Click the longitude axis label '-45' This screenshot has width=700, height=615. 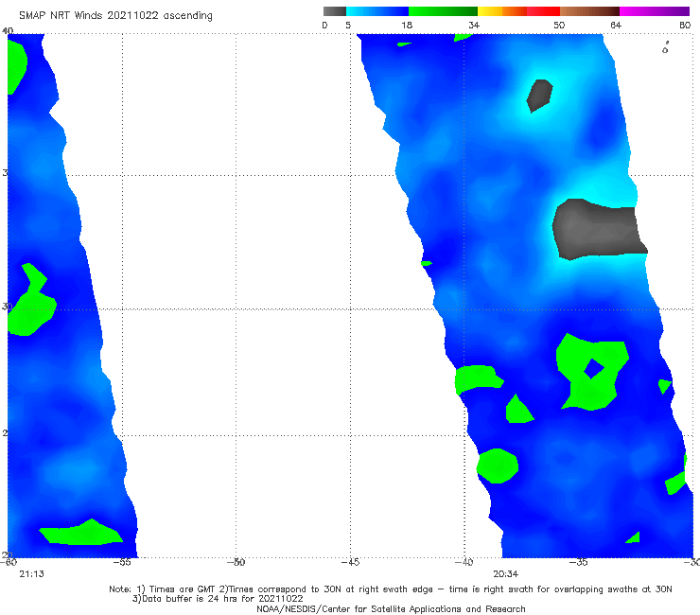tap(350, 562)
